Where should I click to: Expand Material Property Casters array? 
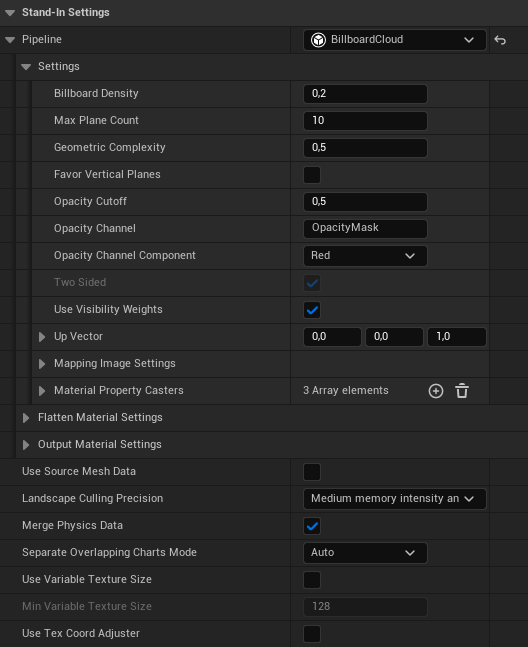[42, 391]
